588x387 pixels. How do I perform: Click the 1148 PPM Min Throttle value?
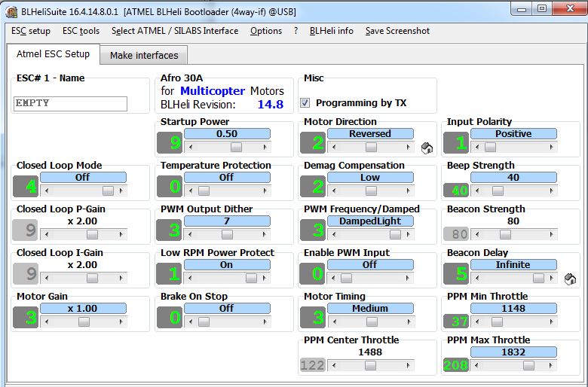coord(513,309)
